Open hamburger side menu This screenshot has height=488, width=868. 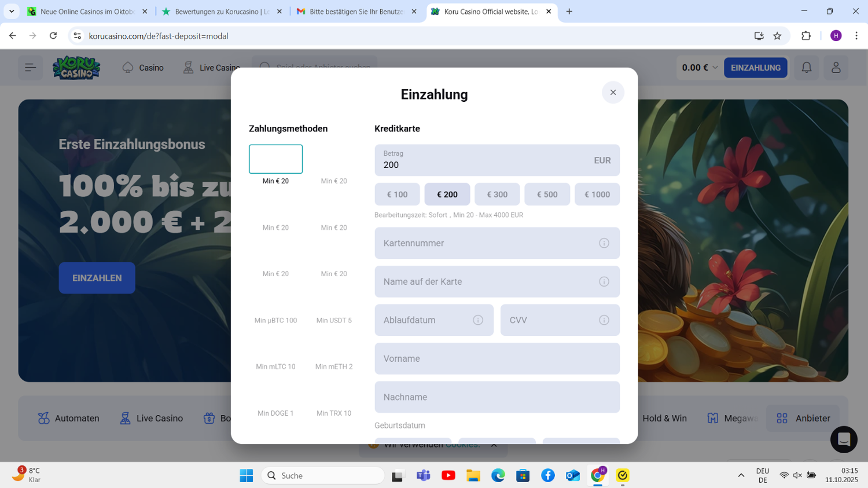click(x=30, y=68)
